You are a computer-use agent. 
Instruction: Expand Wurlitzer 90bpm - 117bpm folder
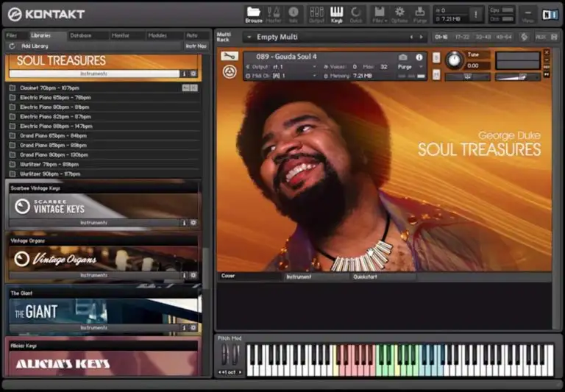tap(104, 174)
